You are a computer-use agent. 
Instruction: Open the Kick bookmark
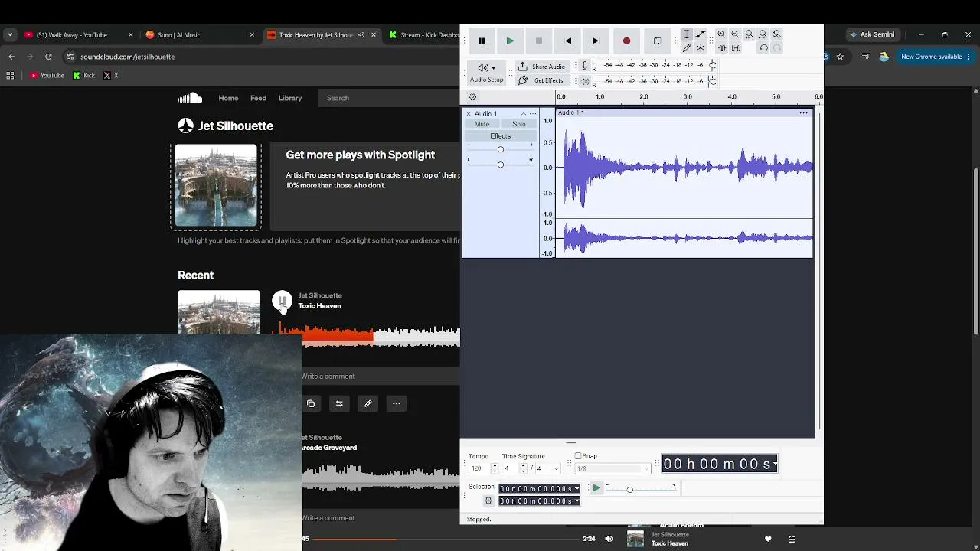[83, 76]
